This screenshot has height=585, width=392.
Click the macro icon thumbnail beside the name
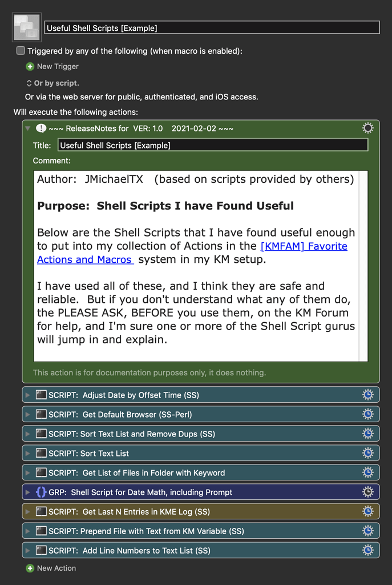(x=27, y=27)
